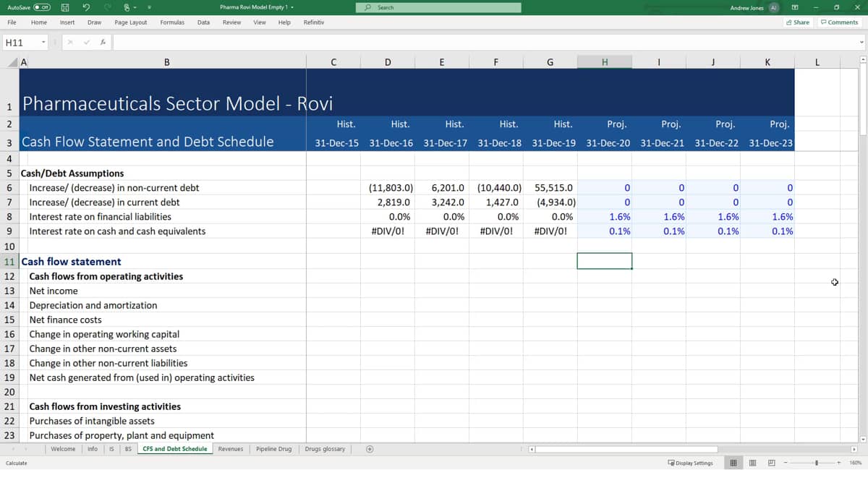The width and height of the screenshot is (868, 488).
Task: Select row 11 header
Action: [9, 261]
